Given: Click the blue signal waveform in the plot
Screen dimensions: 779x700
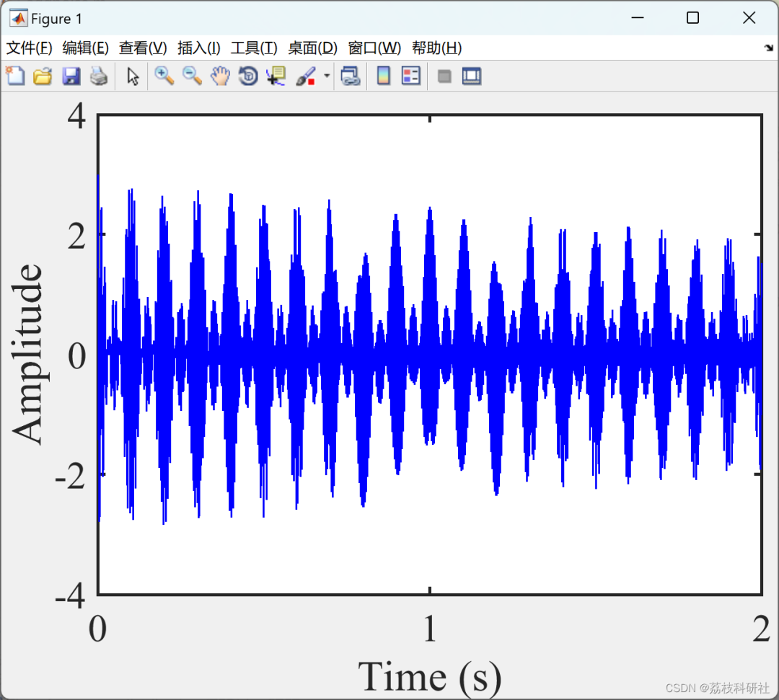Looking at the screenshot, I should click(x=430, y=353).
